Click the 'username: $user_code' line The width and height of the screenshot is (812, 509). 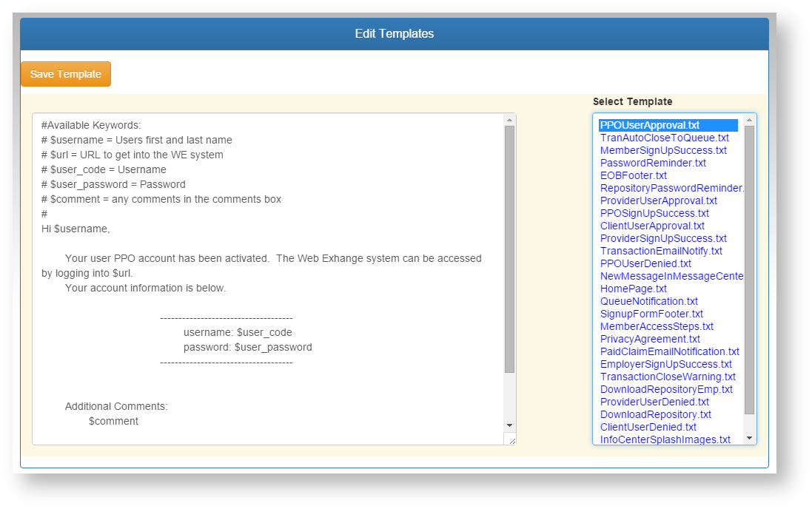pyautogui.click(x=238, y=332)
